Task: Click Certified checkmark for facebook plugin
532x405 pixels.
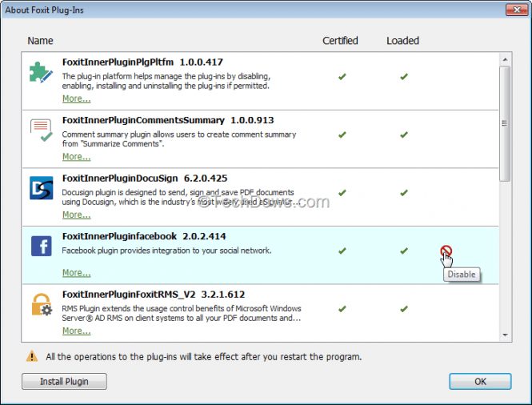Action: (x=342, y=251)
